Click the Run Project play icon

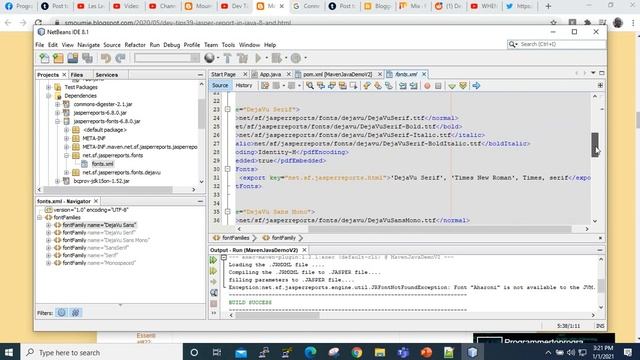pyautogui.click(x=258, y=58)
